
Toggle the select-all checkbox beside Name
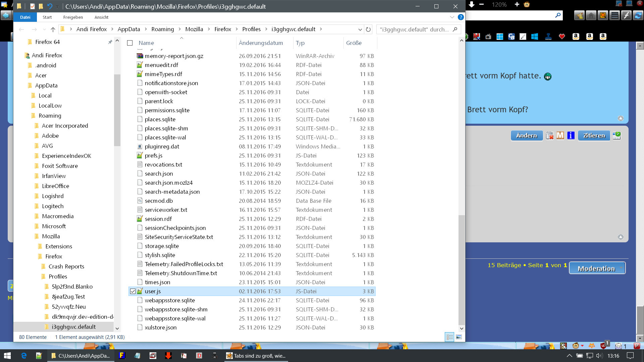(130, 43)
